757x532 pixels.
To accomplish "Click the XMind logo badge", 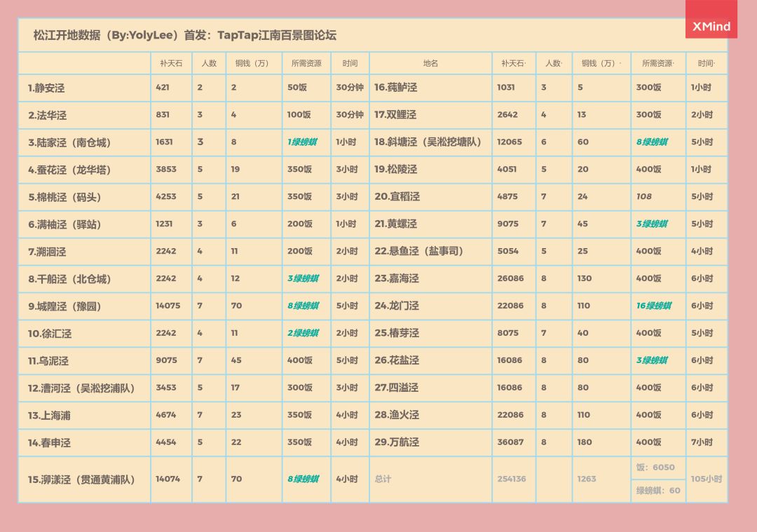I will pyautogui.click(x=711, y=27).
